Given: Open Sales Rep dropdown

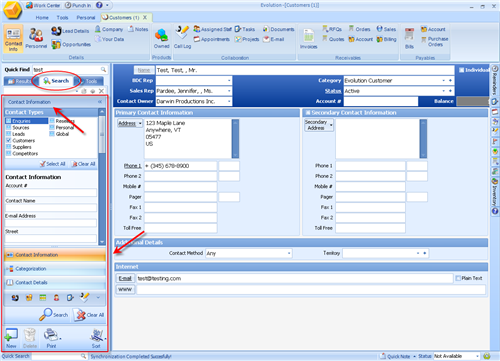Looking at the screenshot, I should 229,91.
